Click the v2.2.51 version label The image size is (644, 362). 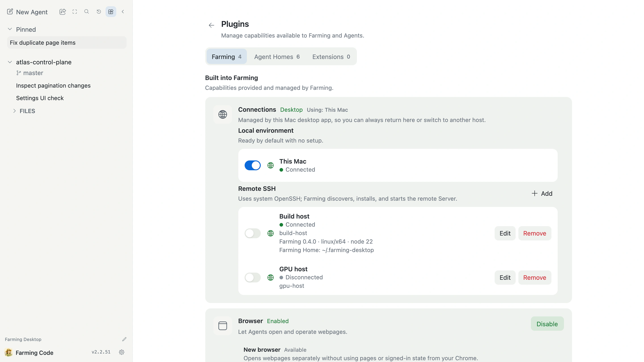tap(101, 352)
